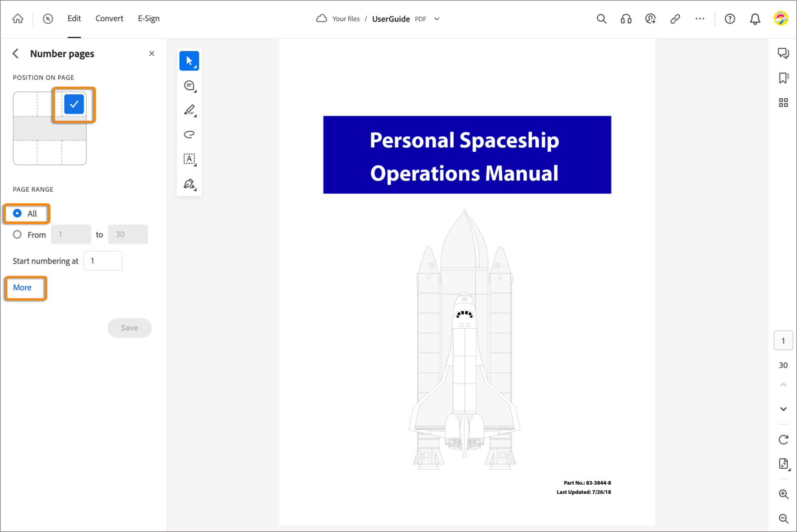Open the comments panel icon

tap(783, 53)
